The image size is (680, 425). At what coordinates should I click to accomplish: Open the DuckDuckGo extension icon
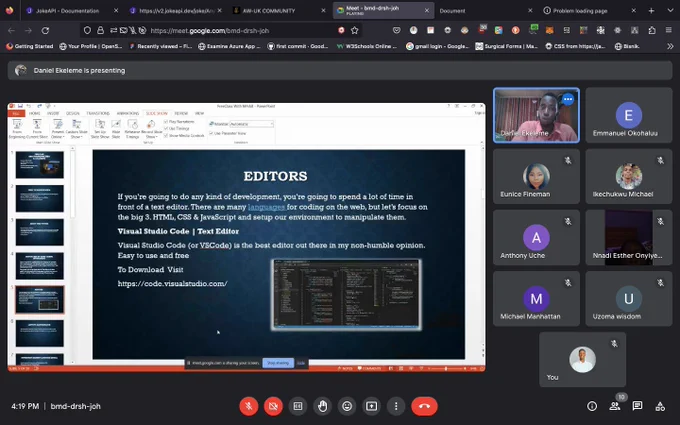[515, 30]
